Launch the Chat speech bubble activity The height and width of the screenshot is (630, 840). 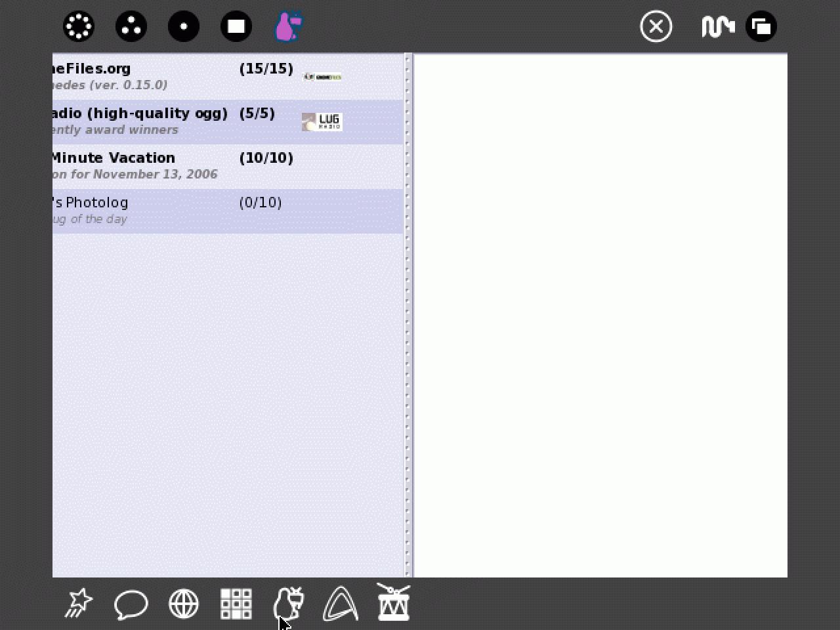131,604
